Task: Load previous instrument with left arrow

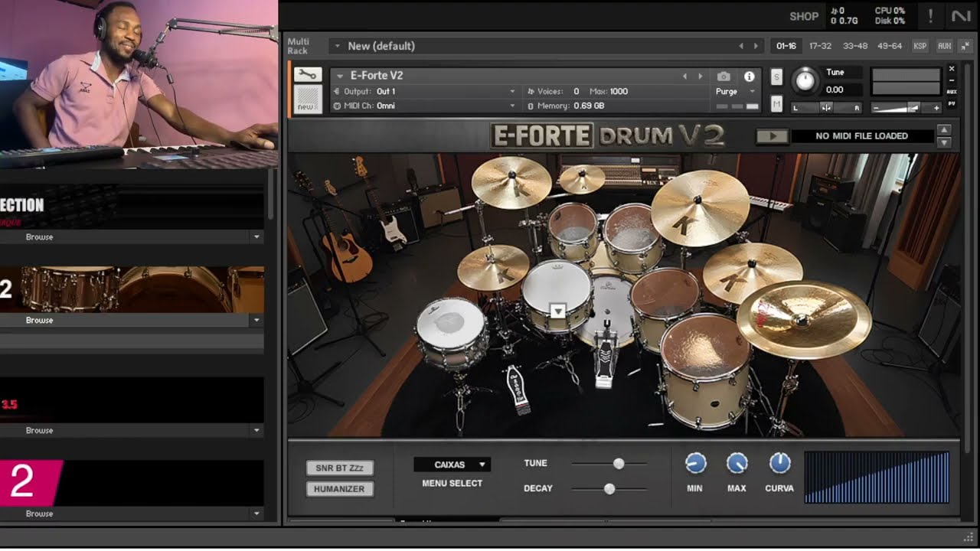Action: (x=684, y=77)
